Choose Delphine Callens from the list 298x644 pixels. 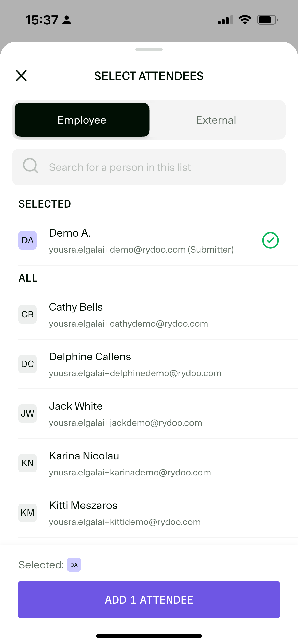[158, 364]
